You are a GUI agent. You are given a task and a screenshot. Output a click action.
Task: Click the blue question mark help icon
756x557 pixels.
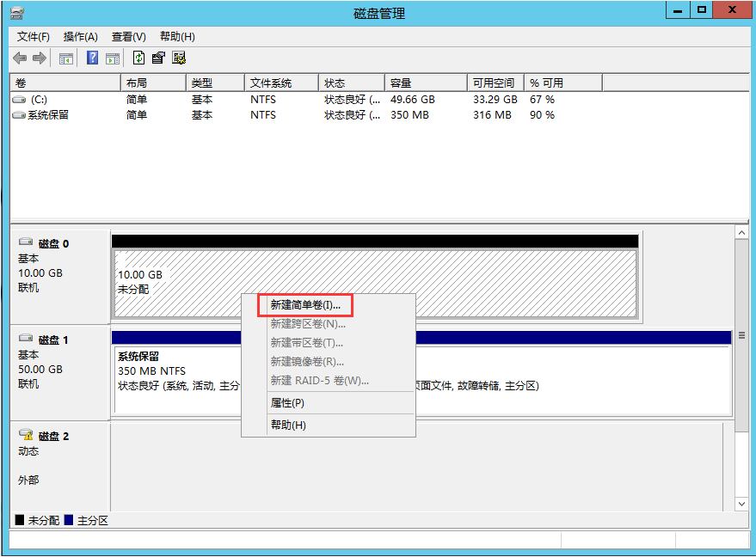[x=92, y=58]
